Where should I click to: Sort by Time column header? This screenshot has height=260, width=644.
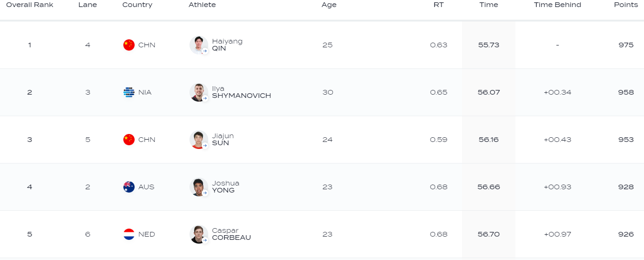[x=489, y=5]
